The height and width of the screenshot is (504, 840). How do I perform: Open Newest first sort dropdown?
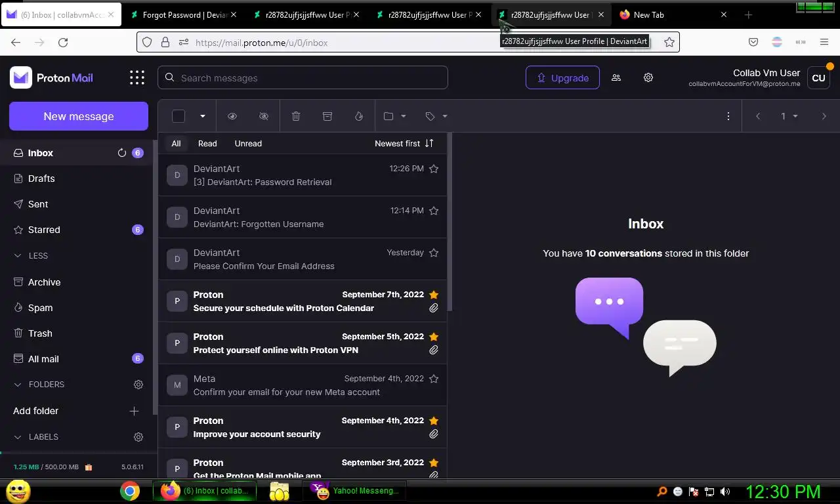(x=404, y=143)
